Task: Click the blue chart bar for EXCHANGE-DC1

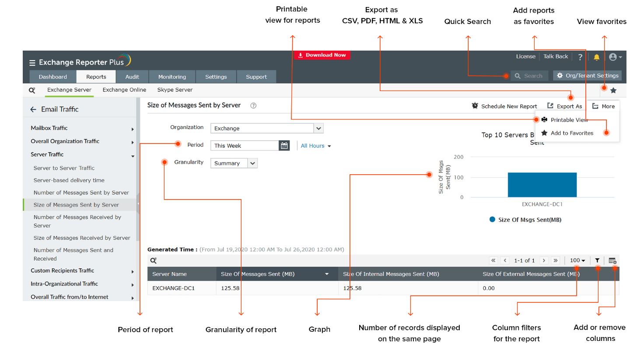Action: click(x=542, y=185)
